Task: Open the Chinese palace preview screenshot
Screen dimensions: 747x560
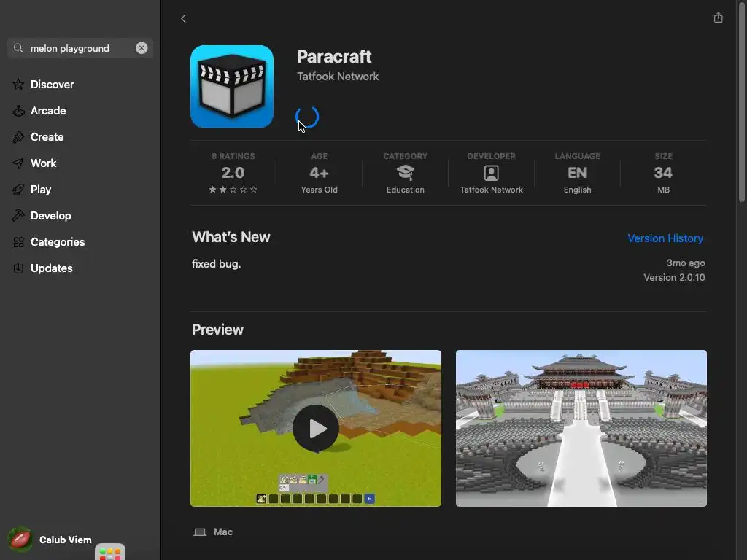Action: pos(581,428)
